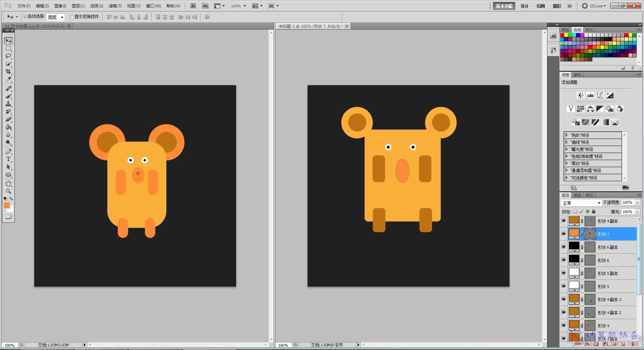Select the Quick Selection tool
The width and height of the screenshot is (644, 350).
pos(8,64)
